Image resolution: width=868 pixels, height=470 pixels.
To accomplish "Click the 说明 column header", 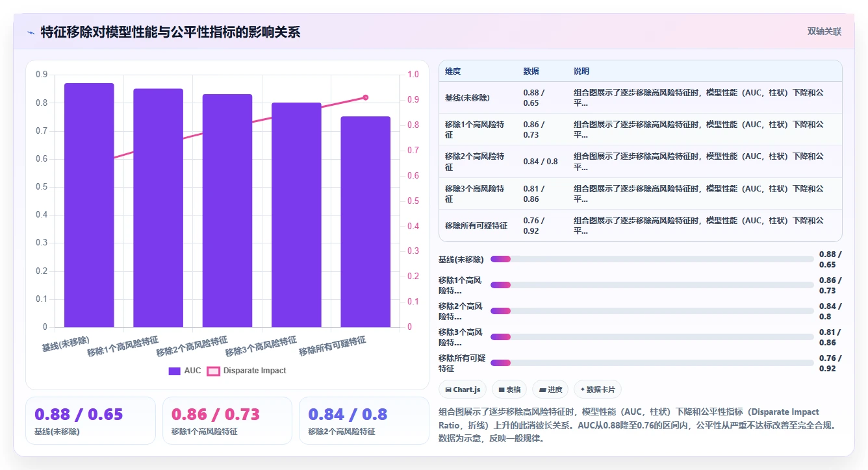I will click(x=581, y=71).
